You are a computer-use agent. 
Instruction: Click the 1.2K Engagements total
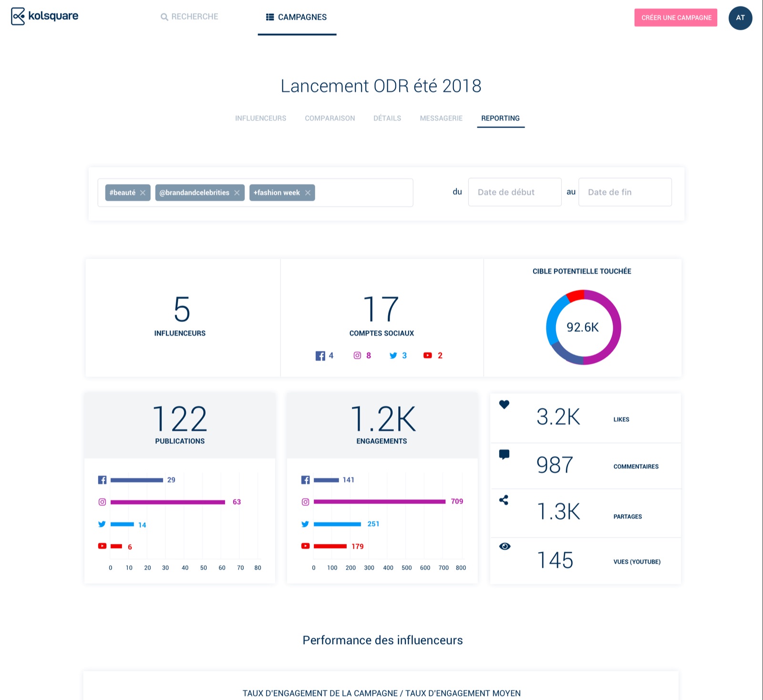point(383,420)
